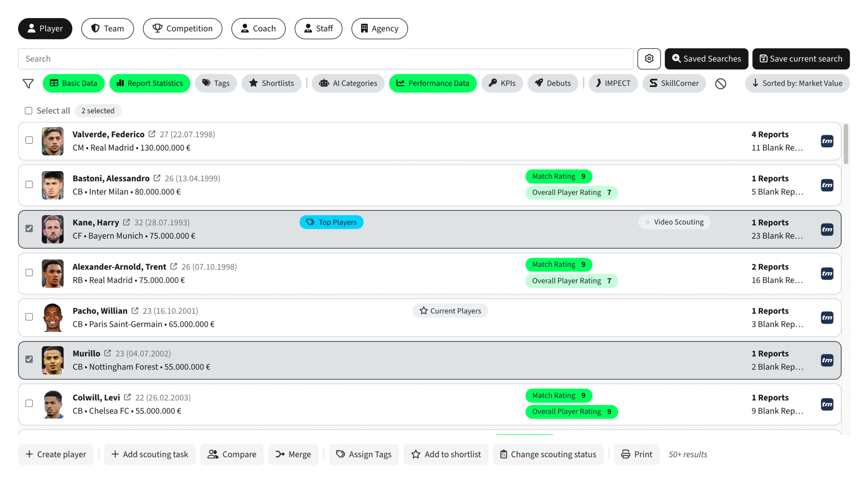
Task: Open Transfermarkt link for Bastoni, Alessandro
Action: (827, 185)
